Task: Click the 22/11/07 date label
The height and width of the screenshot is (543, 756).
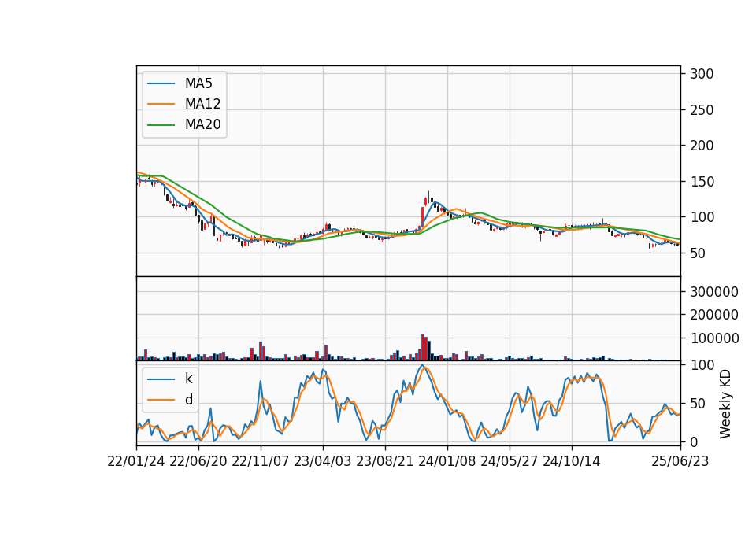Action: (261, 461)
